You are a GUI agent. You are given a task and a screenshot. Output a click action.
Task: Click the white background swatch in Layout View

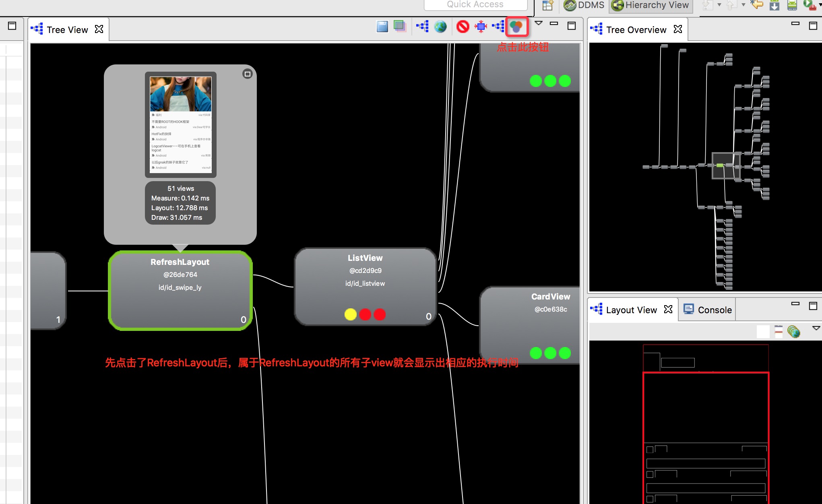coord(763,332)
